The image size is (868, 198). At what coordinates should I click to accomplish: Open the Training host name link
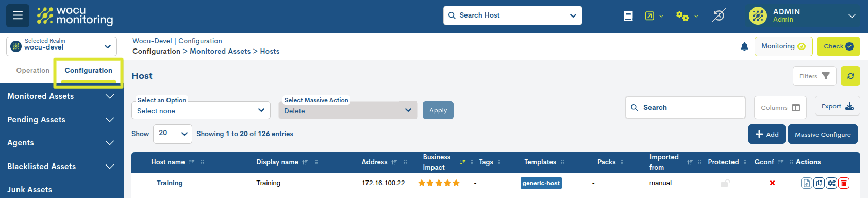(170, 183)
